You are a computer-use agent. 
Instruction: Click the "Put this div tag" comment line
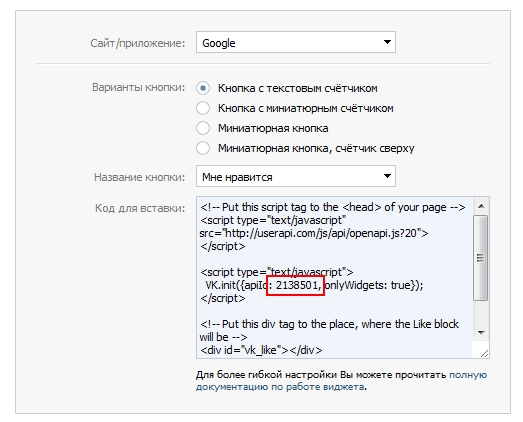(329, 331)
